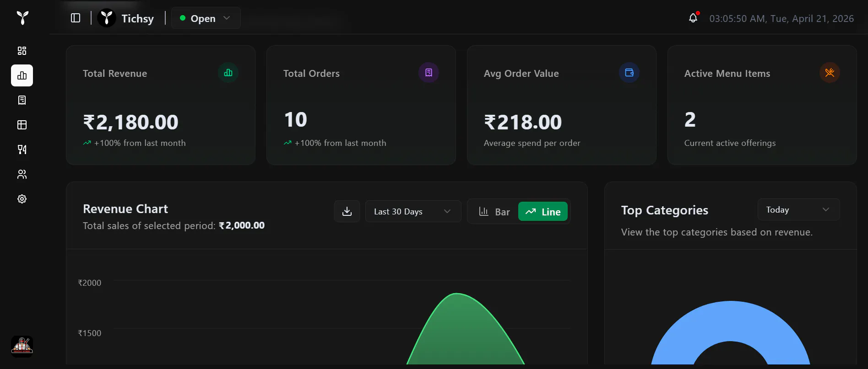Switch revenue chart to Bar view
Screen dimensions: 868x369
[x=494, y=212]
